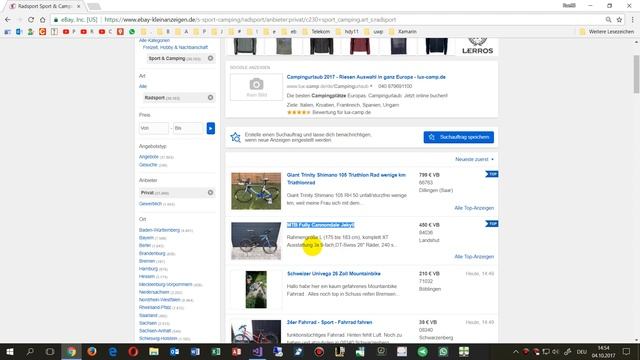Reload the page with refresh icon
Image resolution: width=640 pixels, height=360 pixels.
click(31, 20)
